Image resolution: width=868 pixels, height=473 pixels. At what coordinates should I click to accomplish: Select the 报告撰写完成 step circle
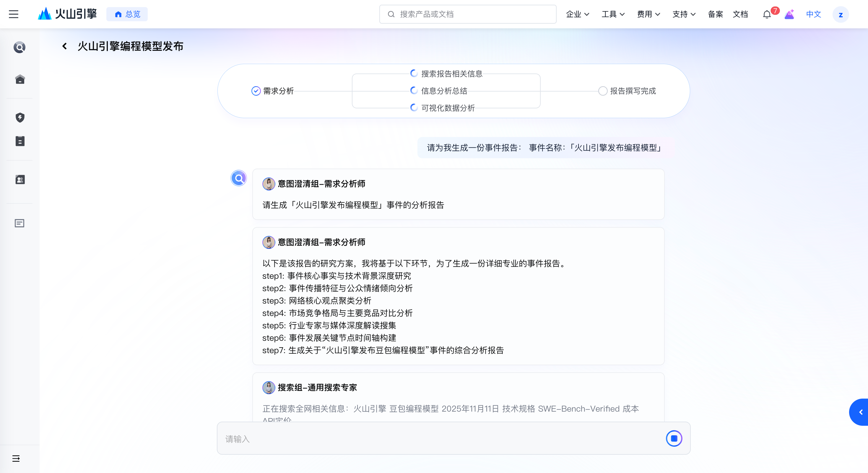602,91
